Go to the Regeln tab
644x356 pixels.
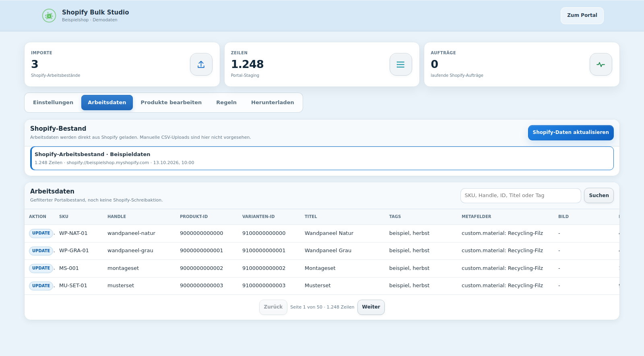227,103
